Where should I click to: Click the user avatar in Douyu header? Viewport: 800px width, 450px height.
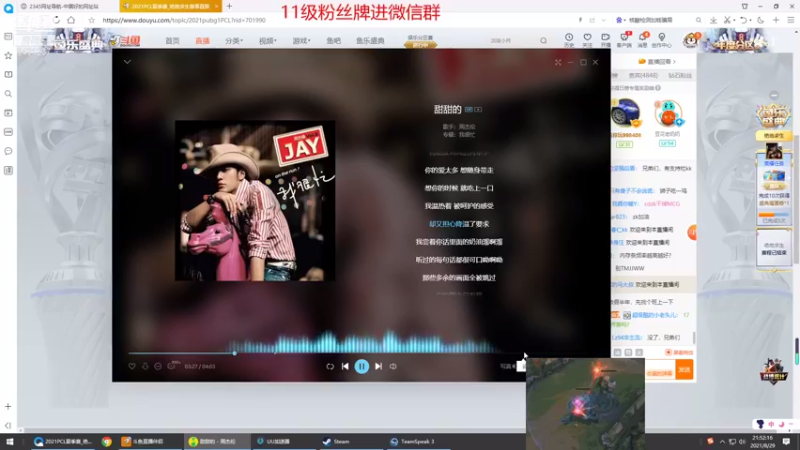pos(691,40)
